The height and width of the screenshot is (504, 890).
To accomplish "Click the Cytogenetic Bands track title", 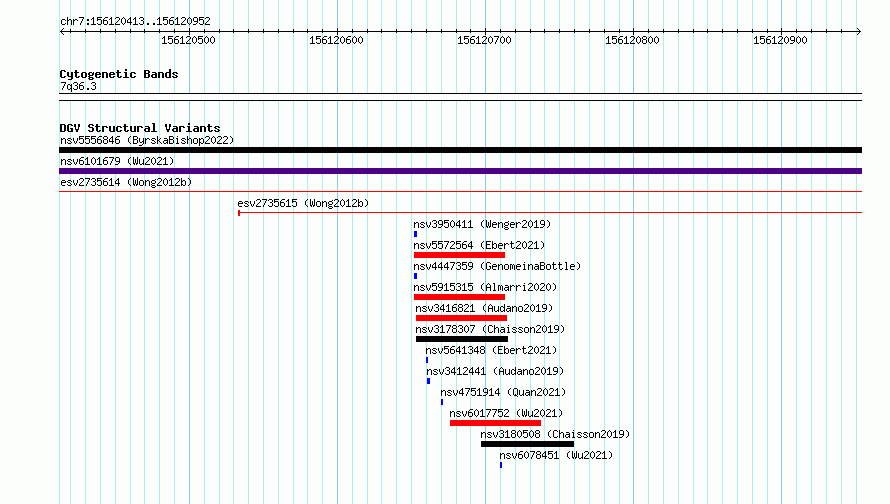I will coord(119,74).
